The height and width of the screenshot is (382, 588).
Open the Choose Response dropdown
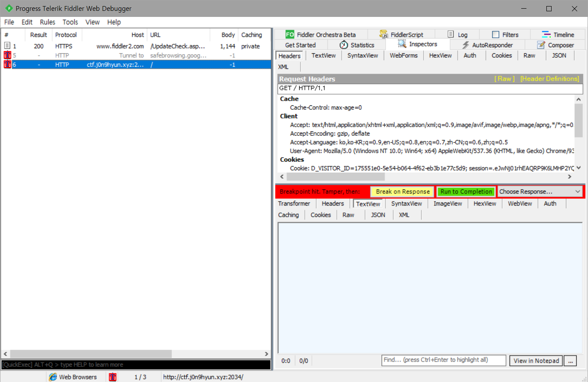point(540,191)
